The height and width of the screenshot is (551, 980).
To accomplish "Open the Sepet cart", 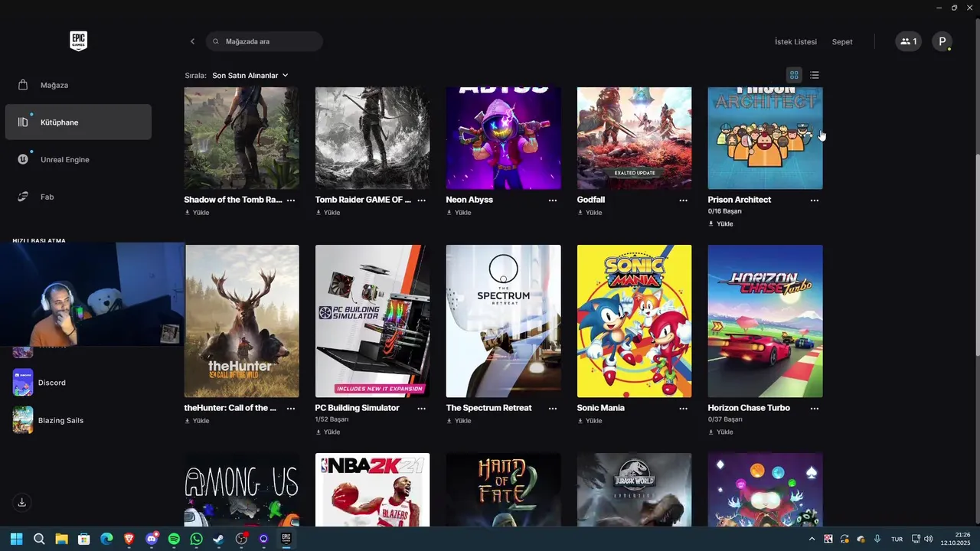I will (842, 42).
